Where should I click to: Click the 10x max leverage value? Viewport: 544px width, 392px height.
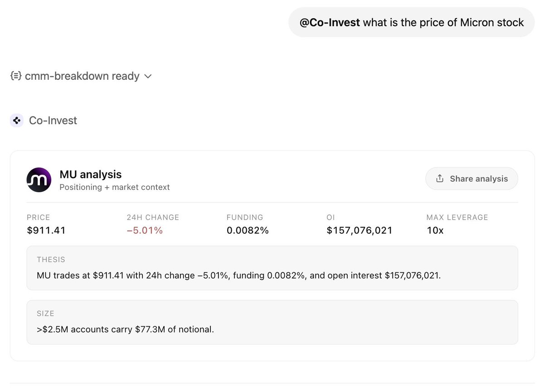click(x=435, y=230)
